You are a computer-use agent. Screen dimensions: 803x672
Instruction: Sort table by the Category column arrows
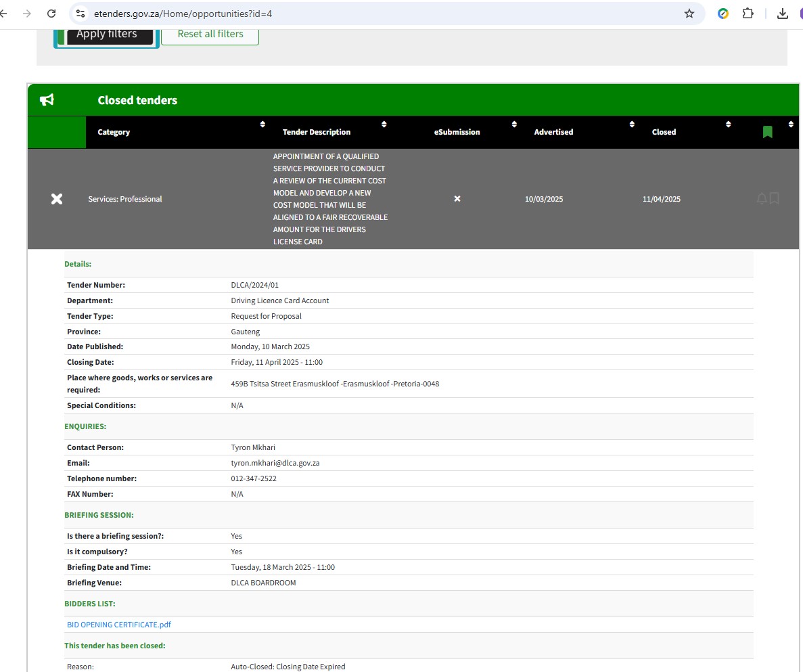click(x=262, y=125)
